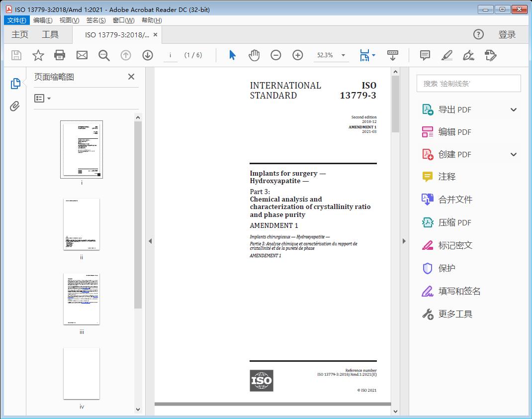Click the 登录 sign-in button
Image resolution: width=532 pixels, height=419 pixels.
click(x=507, y=34)
